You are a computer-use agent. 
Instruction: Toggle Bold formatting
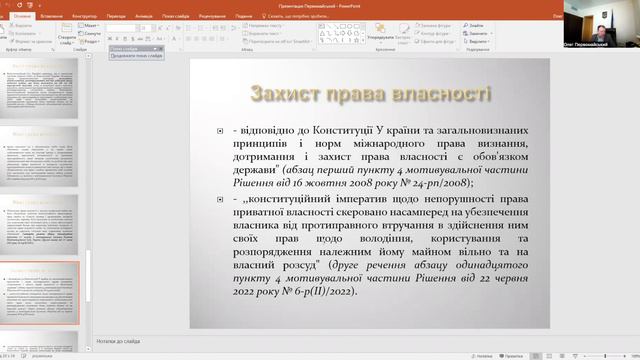pos(109,39)
